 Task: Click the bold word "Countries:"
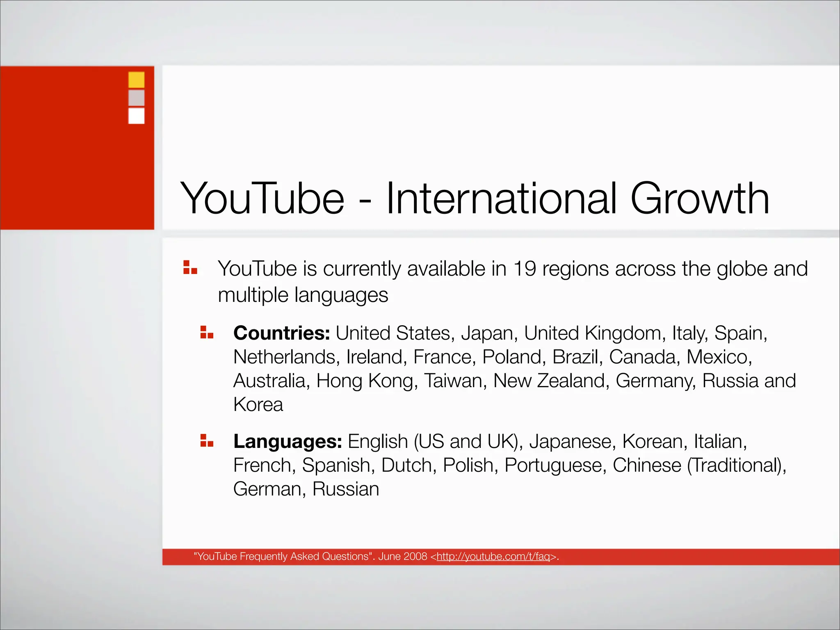coord(282,333)
